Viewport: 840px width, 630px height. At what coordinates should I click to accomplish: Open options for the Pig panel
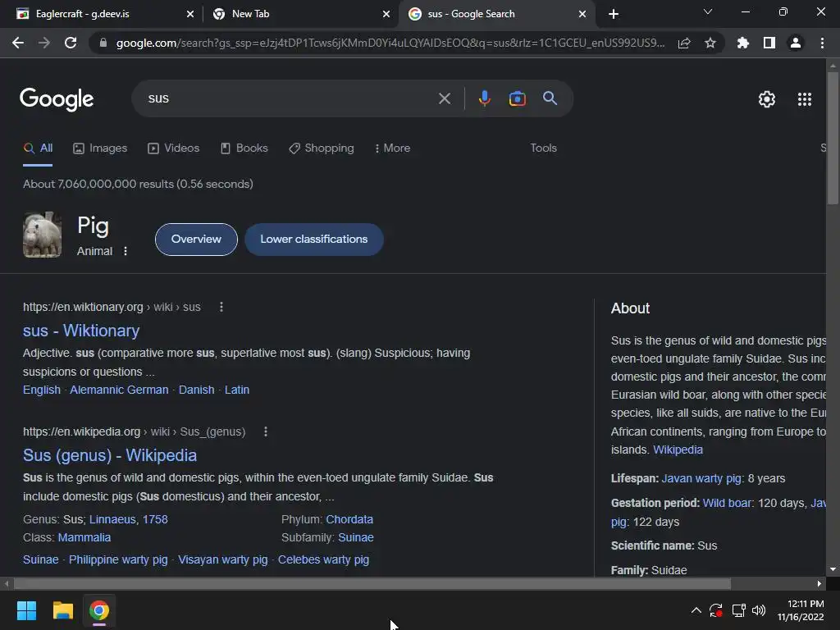point(126,251)
